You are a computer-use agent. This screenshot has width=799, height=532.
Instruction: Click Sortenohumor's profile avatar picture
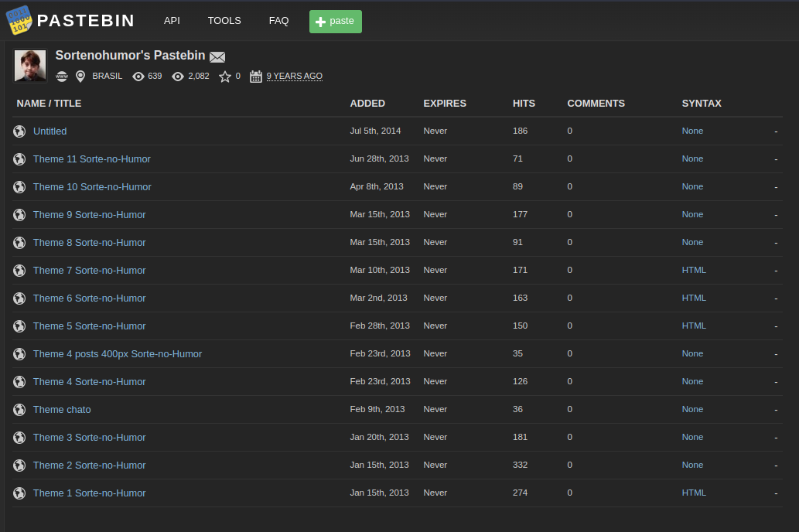point(29,66)
